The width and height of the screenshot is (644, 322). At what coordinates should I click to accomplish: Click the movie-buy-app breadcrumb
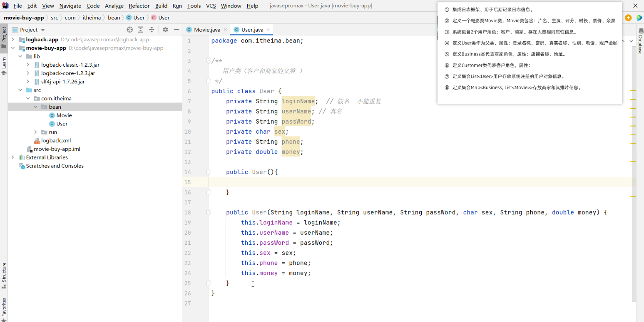coord(24,18)
